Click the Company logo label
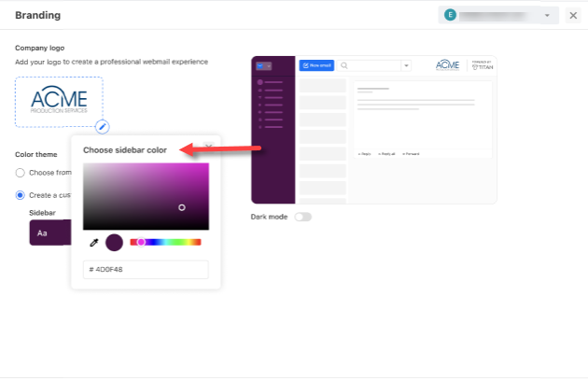Viewport: 588px width, 381px height. pos(40,48)
